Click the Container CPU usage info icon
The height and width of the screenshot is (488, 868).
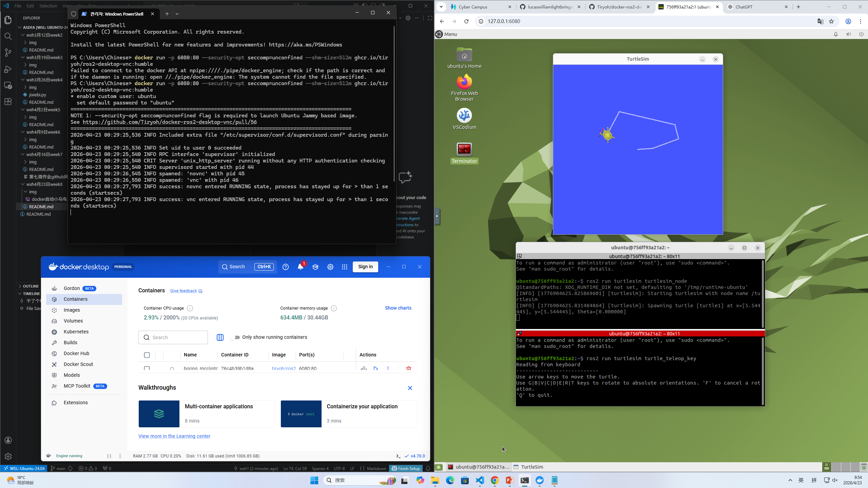[x=190, y=308]
